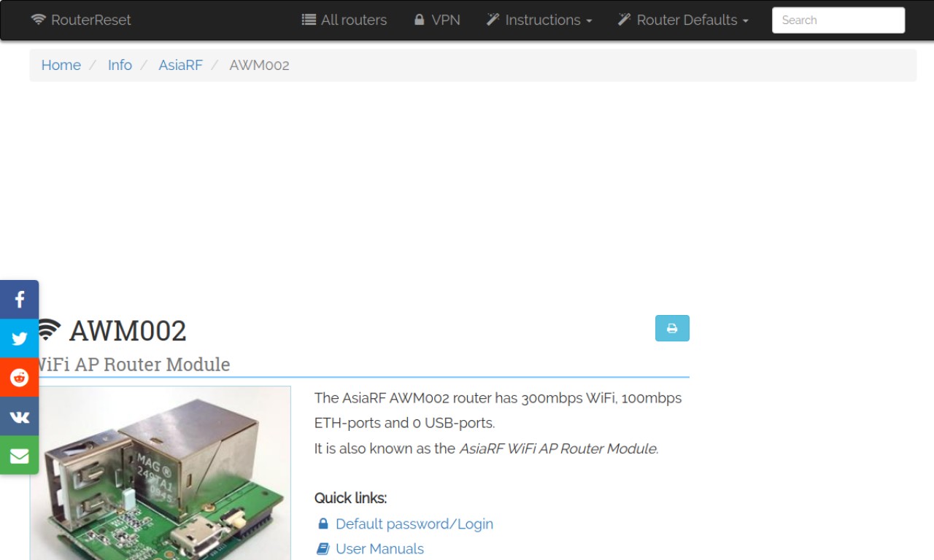This screenshot has height=560, width=934.
Task: Click the print button
Action: tap(672, 328)
